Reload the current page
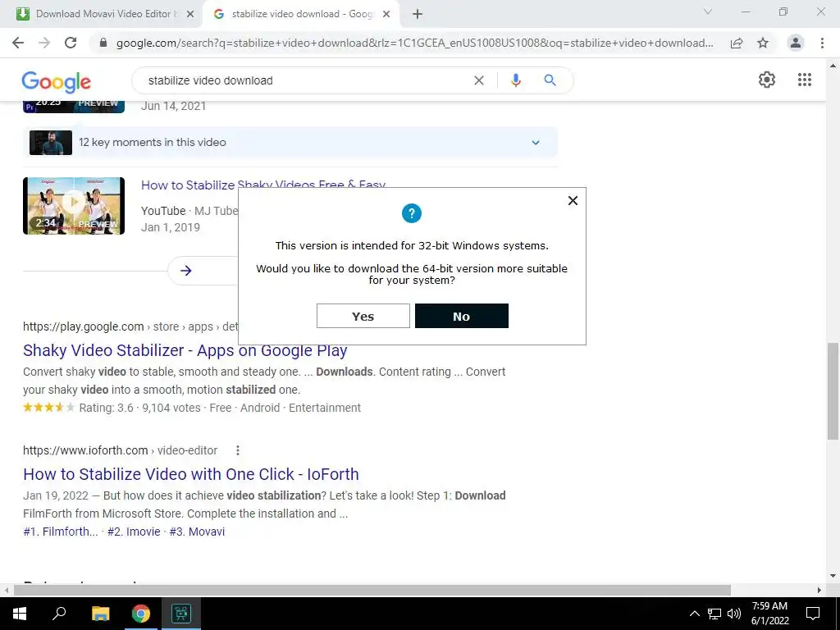 (x=71, y=43)
